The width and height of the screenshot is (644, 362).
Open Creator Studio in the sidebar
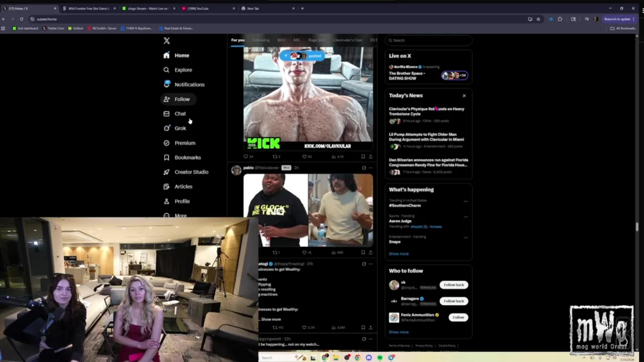(x=186, y=172)
